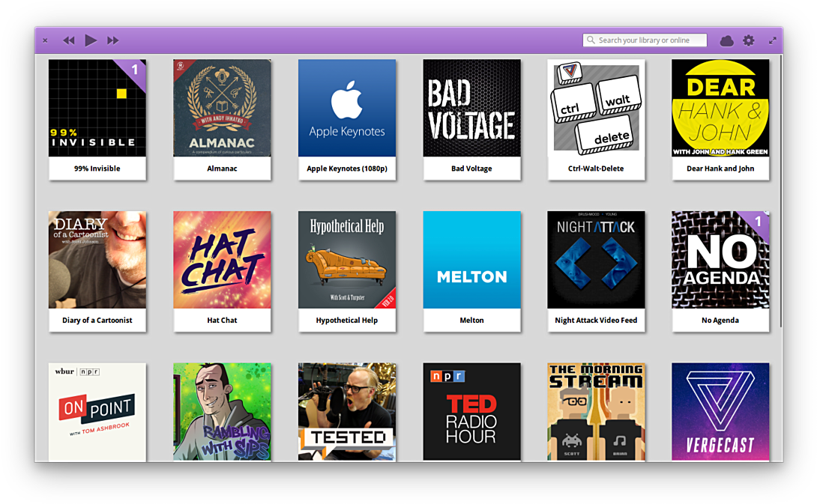Open the On Point podcast cover
The height and width of the screenshot is (504, 817).
97,412
